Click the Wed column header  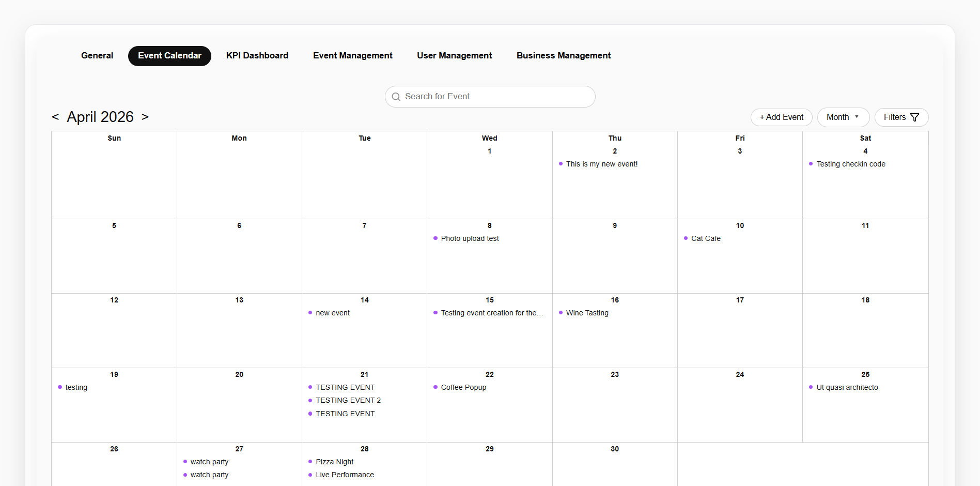[x=490, y=138]
